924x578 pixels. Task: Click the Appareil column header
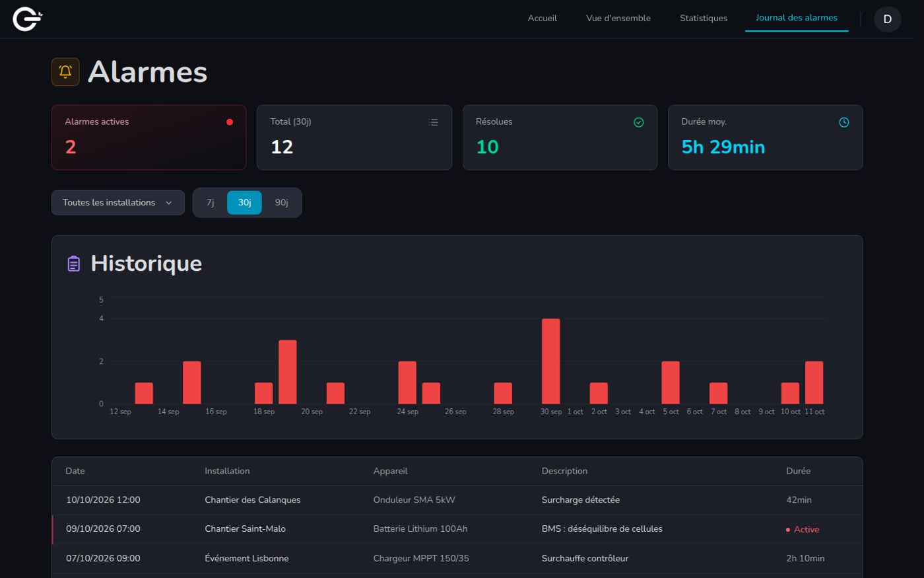[x=391, y=471]
